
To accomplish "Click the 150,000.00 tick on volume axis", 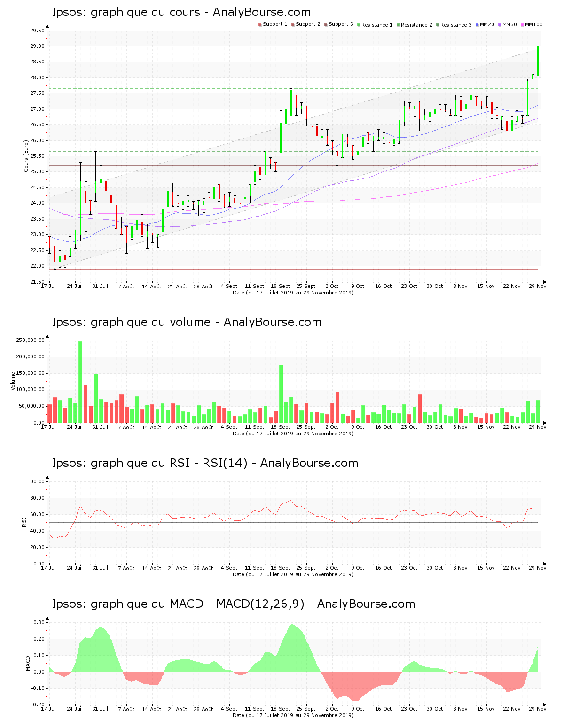I will [x=31, y=373].
